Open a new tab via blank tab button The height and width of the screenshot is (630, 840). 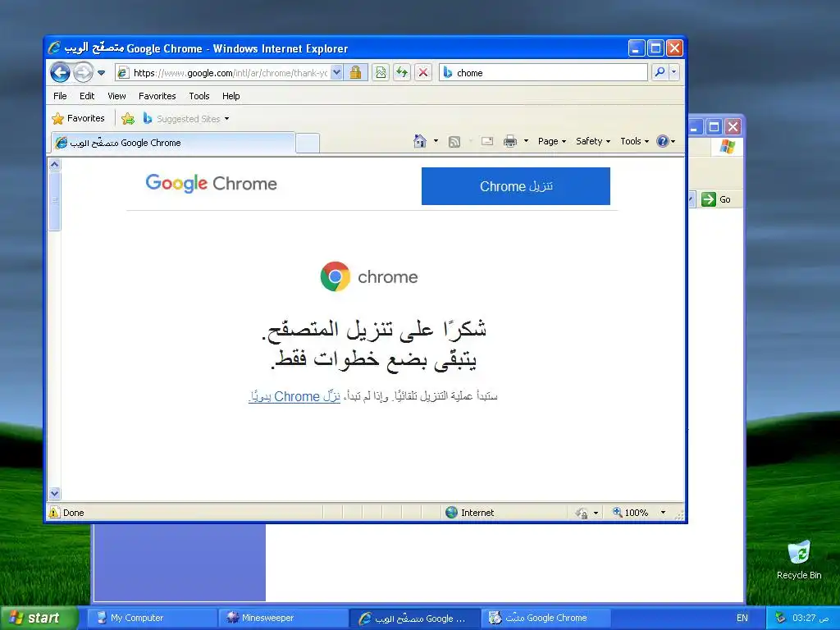[x=308, y=143]
